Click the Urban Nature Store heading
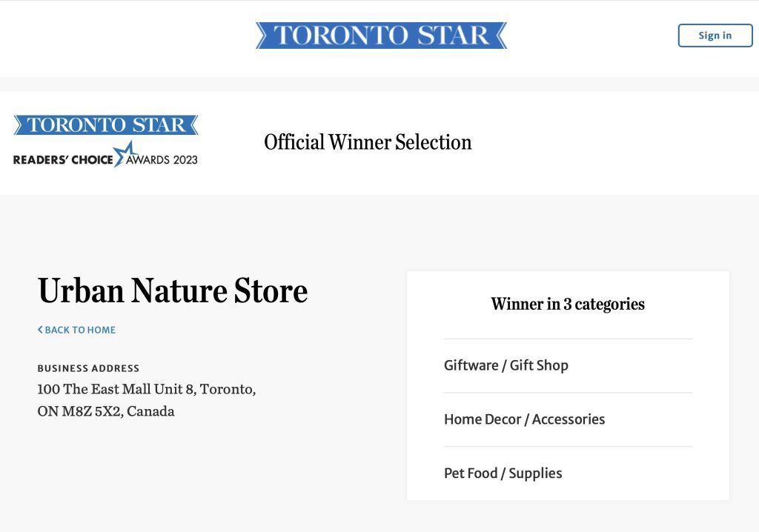Image resolution: width=759 pixels, height=532 pixels. click(x=172, y=290)
